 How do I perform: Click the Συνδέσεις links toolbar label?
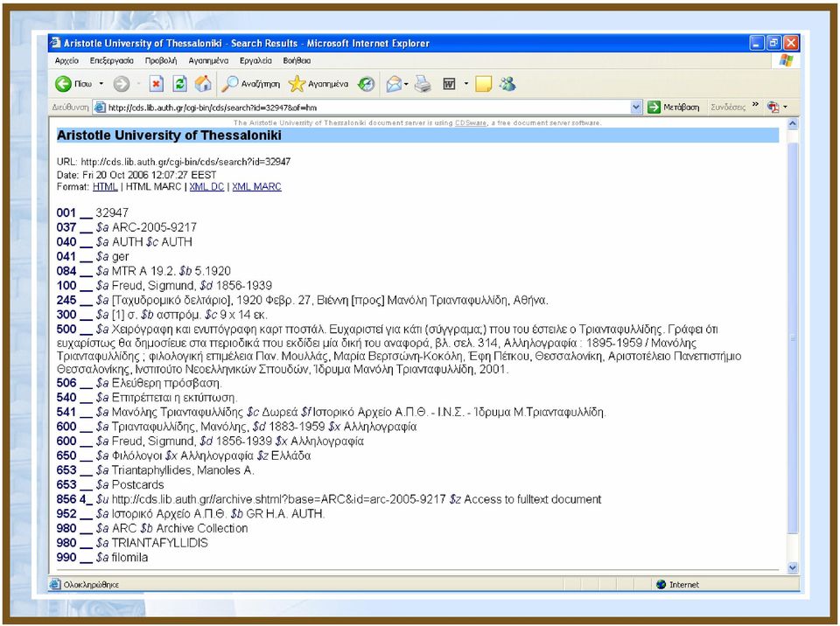coord(728,107)
